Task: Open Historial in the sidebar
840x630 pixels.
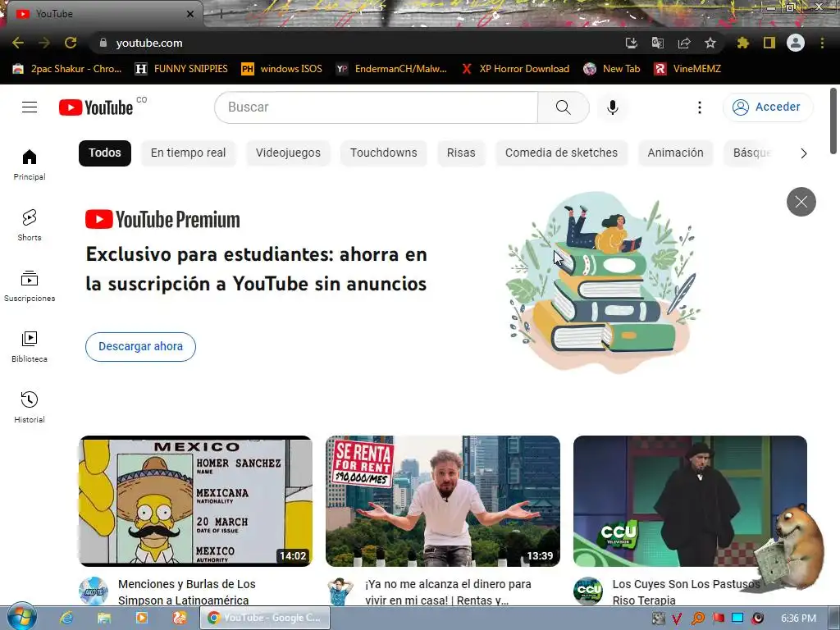Action: (x=30, y=407)
